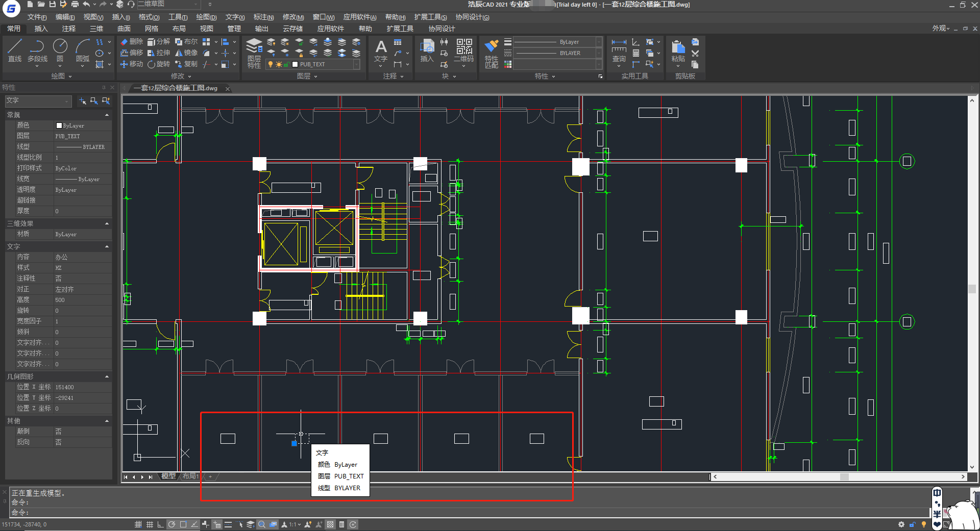Click the 移动 move tool

pyautogui.click(x=132, y=64)
